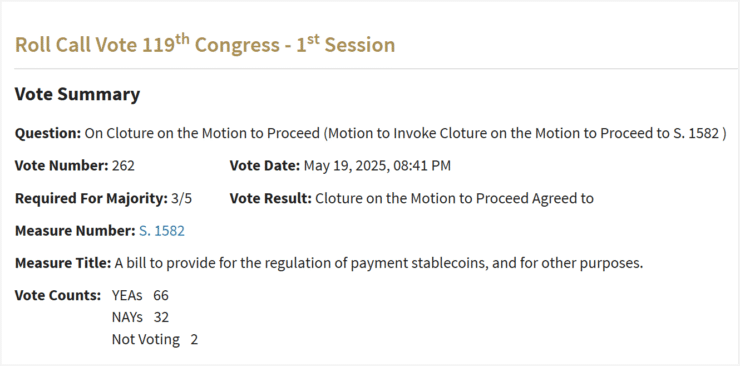Click the vote number value 262
The image size is (740, 366).
coord(123,166)
